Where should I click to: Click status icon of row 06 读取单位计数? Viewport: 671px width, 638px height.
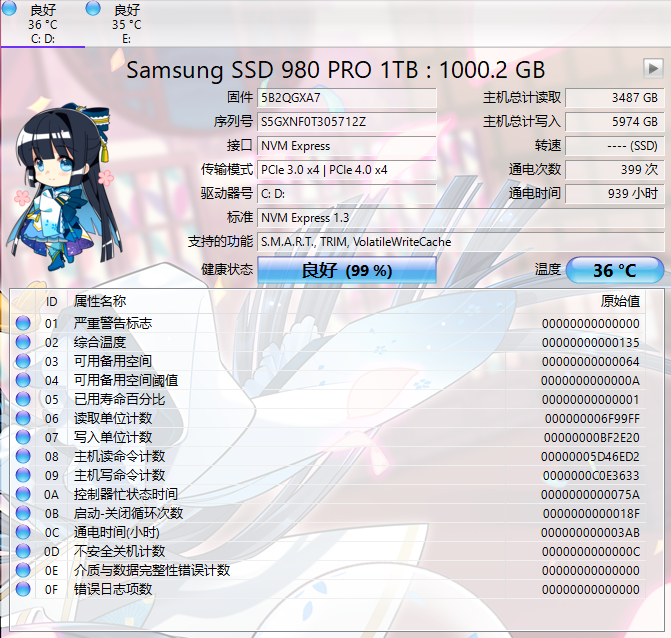click(x=23, y=418)
